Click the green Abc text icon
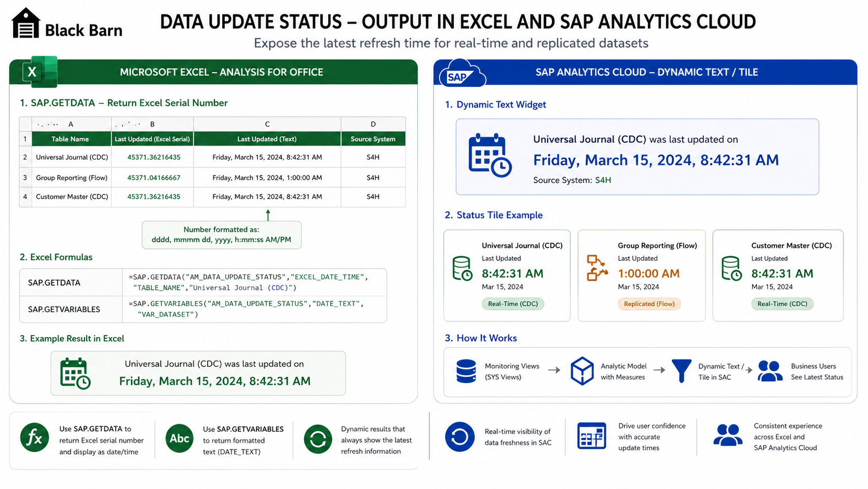868x489 pixels. pos(179,438)
